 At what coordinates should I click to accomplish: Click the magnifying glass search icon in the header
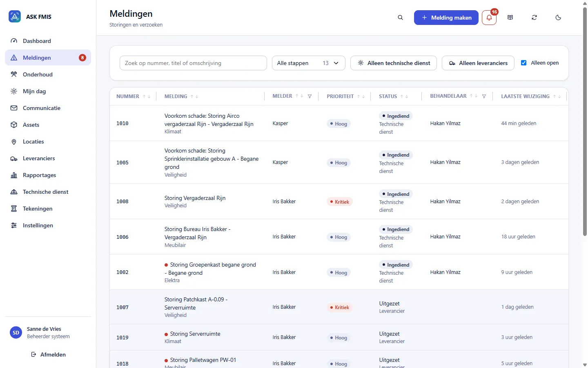point(400,18)
